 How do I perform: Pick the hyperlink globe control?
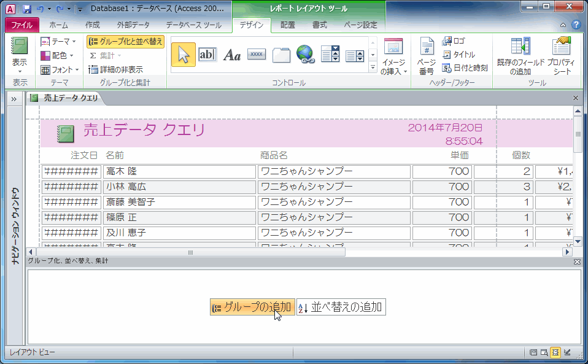point(306,55)
